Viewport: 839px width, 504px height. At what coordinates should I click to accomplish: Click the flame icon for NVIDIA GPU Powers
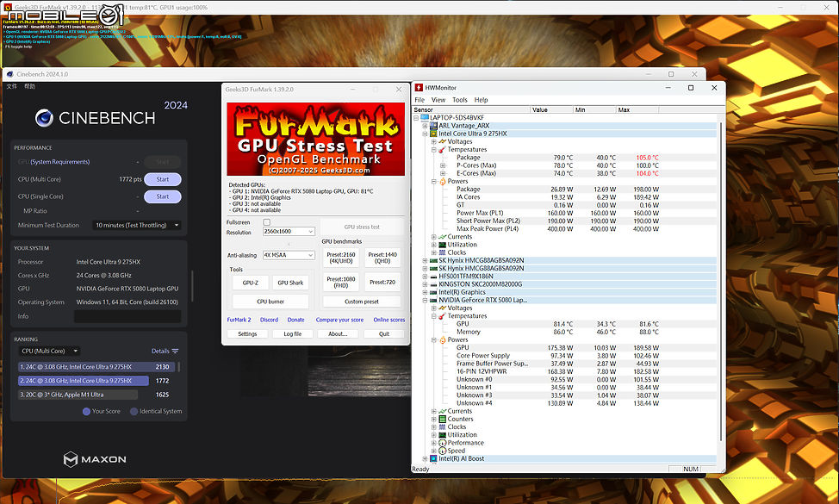(x=442, y=339)
